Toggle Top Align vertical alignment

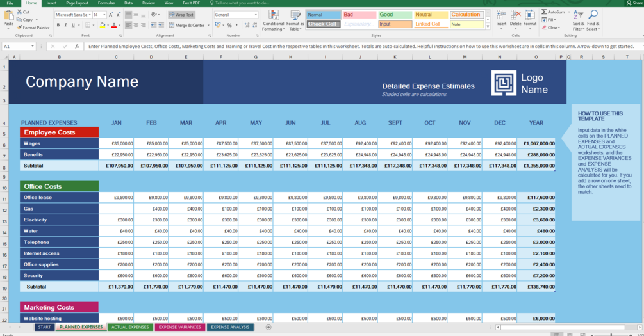[129, 15]
